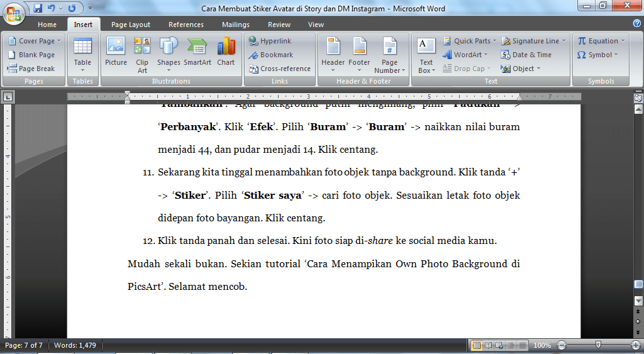This screenshot has height=354, width=644.
Task: Go to the Mailings tab
Action: (x=236, y=25)
